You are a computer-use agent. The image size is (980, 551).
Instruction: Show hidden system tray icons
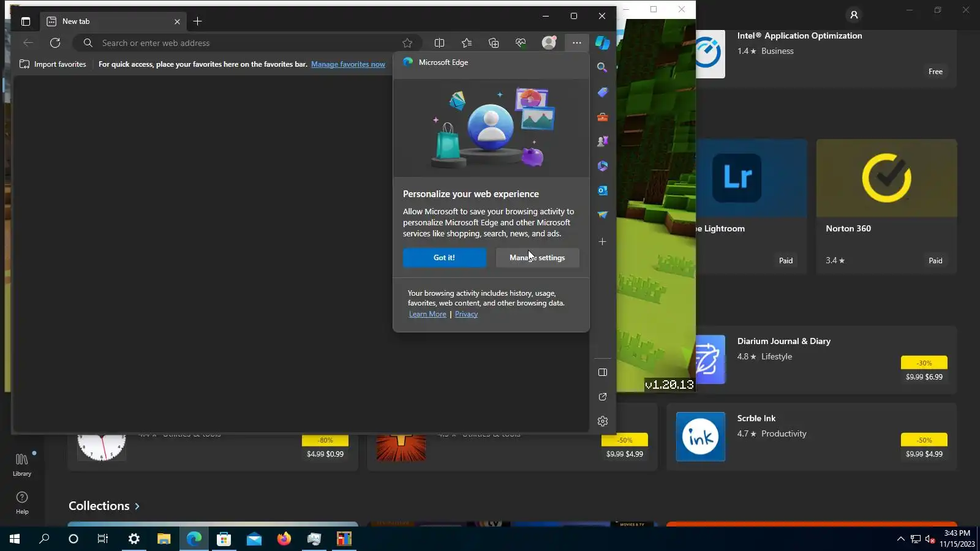(x=900, y=539)
